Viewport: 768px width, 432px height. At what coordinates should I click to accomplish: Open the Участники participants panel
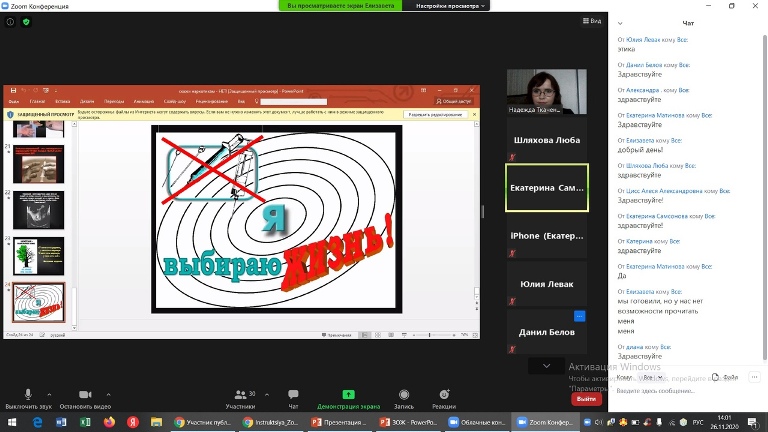[x=240, y=395]
